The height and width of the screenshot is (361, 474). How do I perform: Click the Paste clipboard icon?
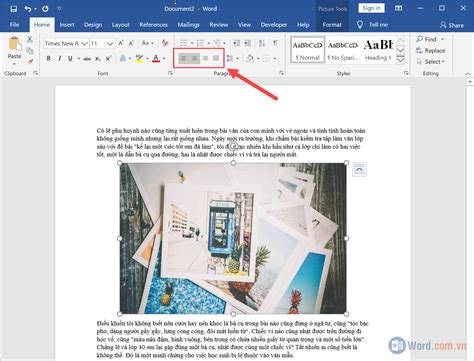point(14,44)
